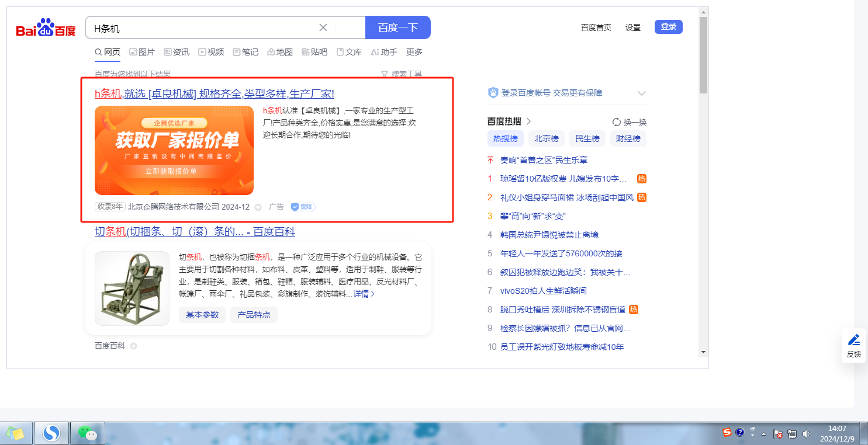Open 设置 in the top bar
The image size is (868, 445).
633,27
